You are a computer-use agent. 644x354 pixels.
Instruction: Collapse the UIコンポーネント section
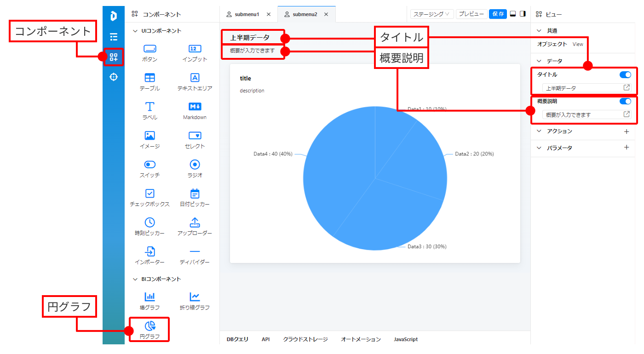click(135, 31)
